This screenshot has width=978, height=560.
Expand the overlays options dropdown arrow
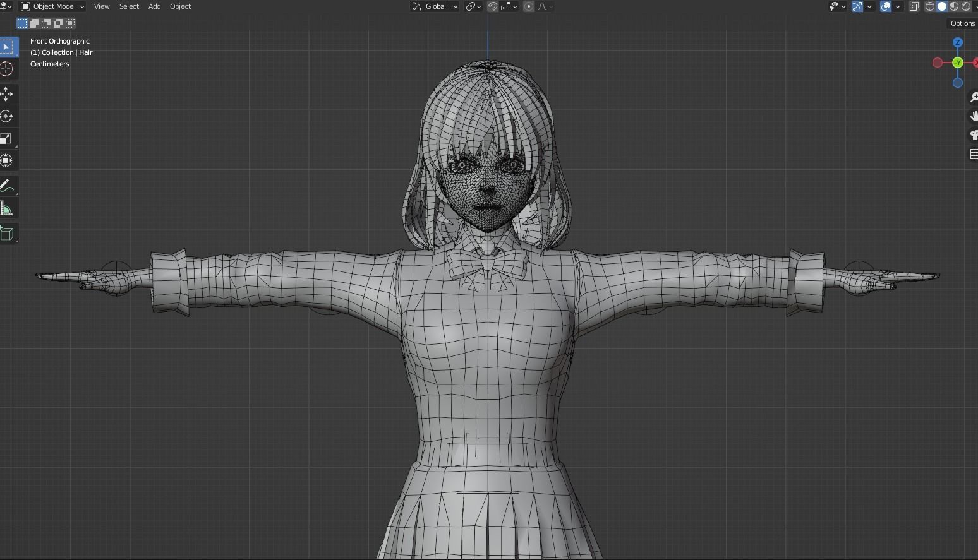[x=898, y=6]
